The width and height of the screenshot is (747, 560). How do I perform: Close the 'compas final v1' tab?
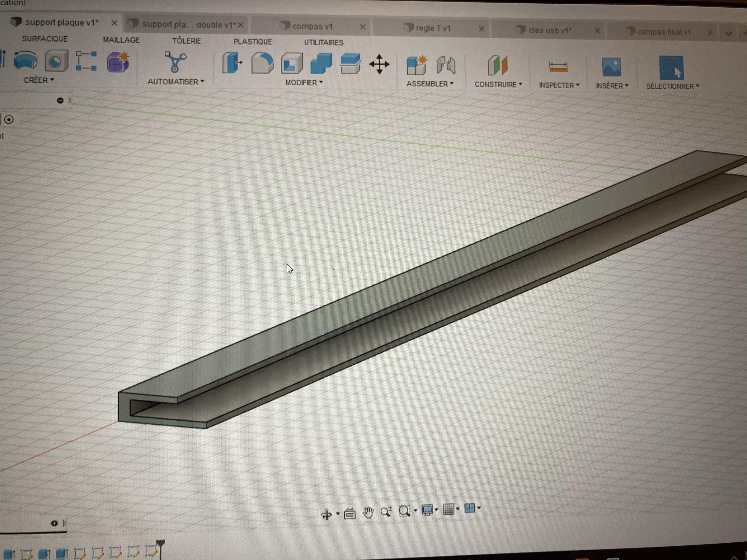pos(710,33)
